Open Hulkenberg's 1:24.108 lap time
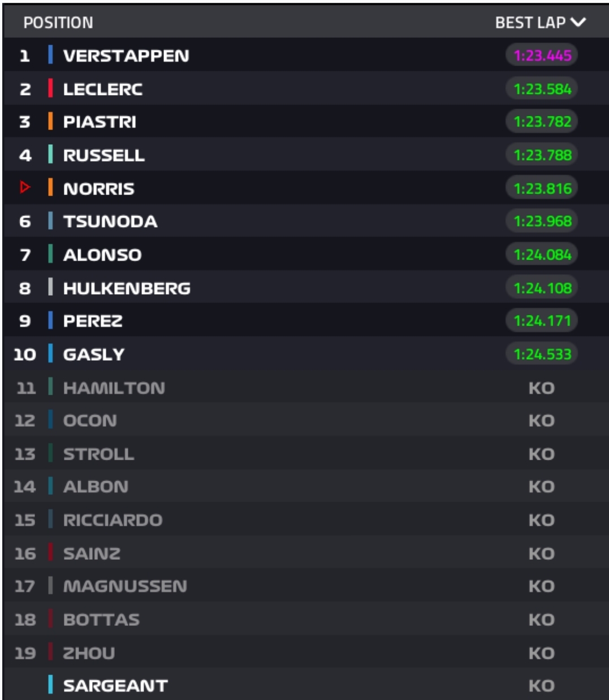This screenshot has width=609, height=700. point(542,288)
